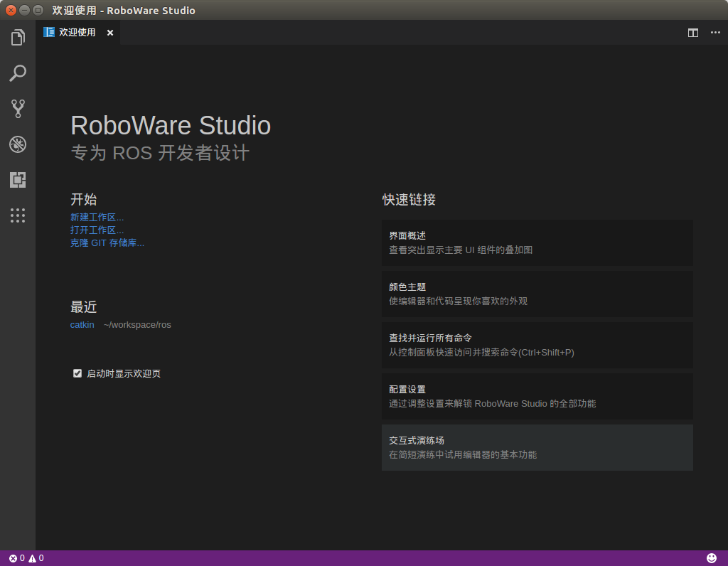Open the Debug bug icon
The image size is (728, 566).
pos(18,144)
